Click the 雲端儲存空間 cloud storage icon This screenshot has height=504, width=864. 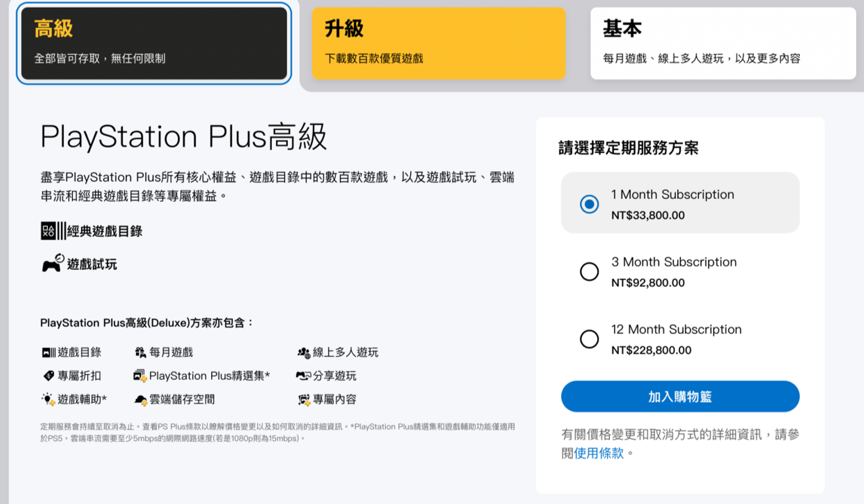140,399
